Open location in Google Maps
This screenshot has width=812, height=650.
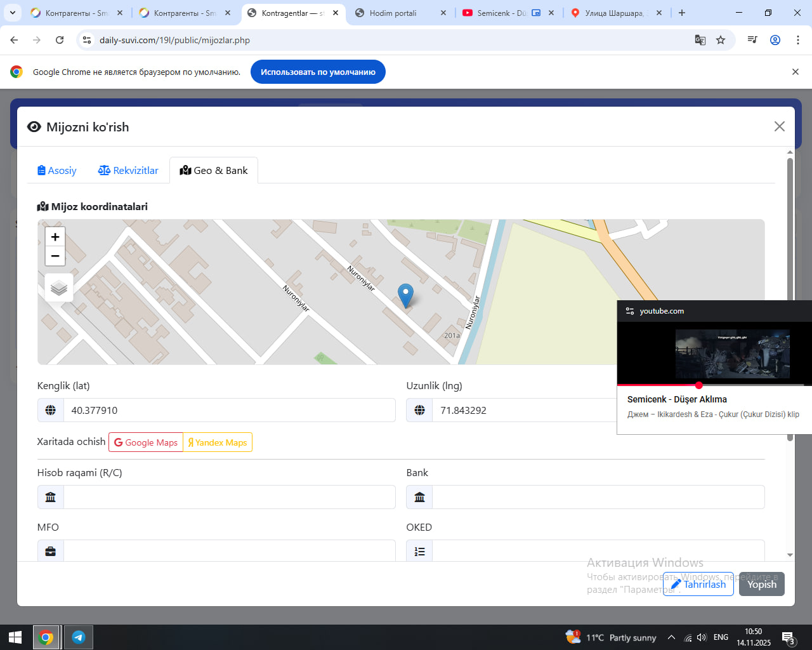[146, 442]
